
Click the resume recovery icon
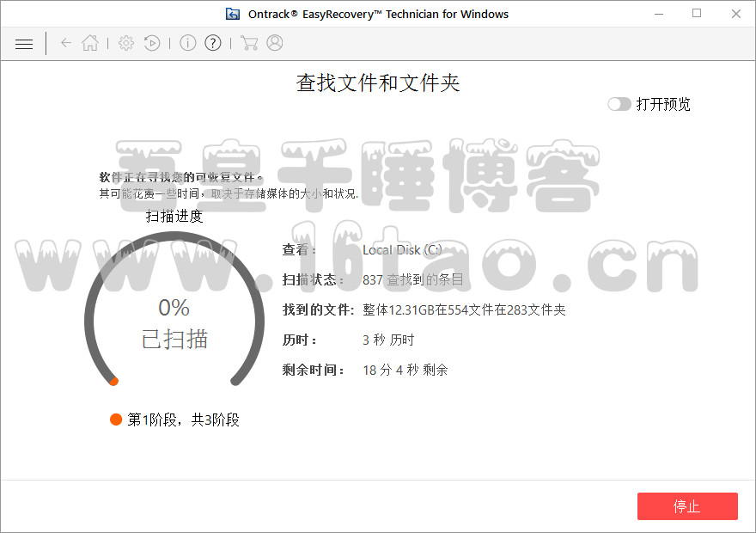click(x=152, y=43)
